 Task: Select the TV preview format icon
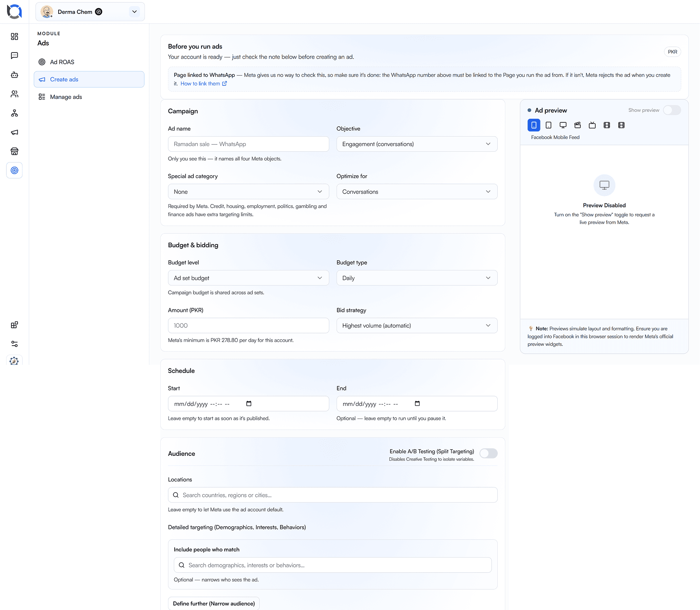(x=592, y=125)
